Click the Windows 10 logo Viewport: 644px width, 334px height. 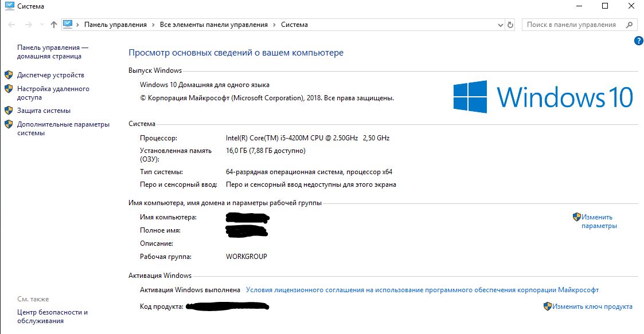(x=543, y=97)
